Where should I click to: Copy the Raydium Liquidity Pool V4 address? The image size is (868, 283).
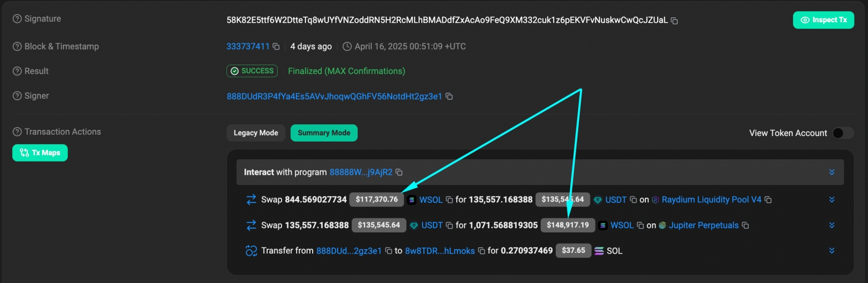pos(768,199)
